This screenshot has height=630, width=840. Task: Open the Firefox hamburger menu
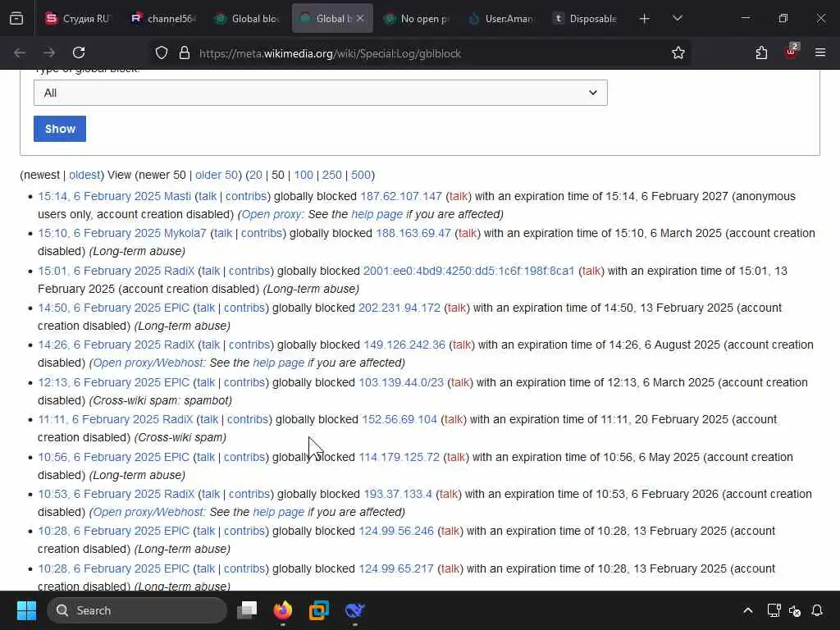tap(820, 52)
